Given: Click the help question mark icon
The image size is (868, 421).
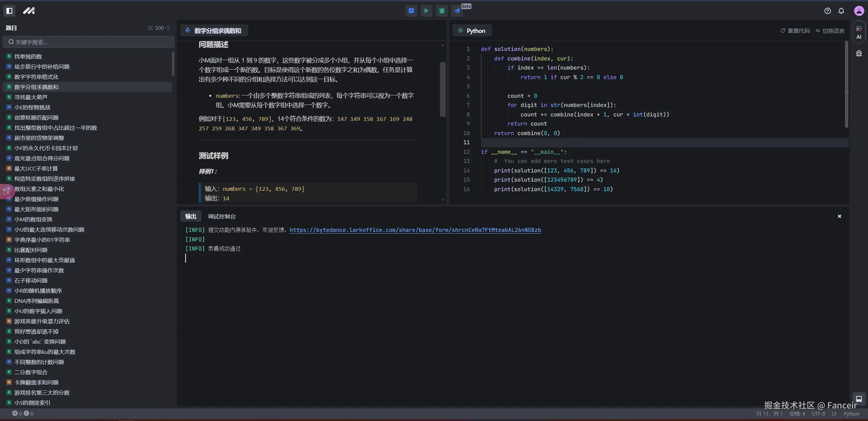Looking at the screenshot, I should 828,11.
